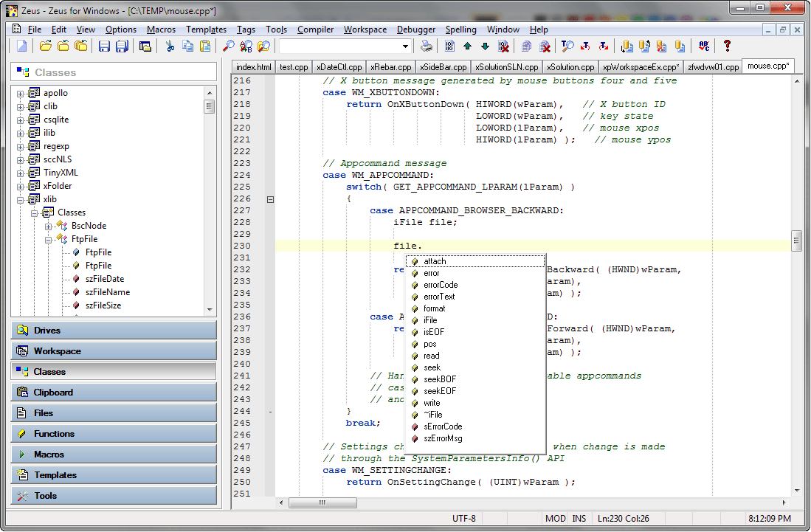Toggle insert mode via INS status indicator

point(581,518)
